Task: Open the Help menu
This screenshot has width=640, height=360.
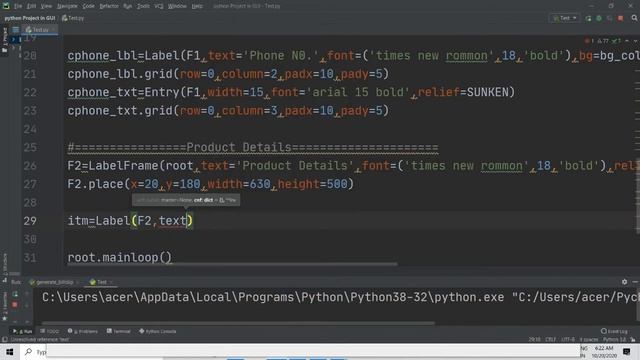Action: click(x=197, y=6)
